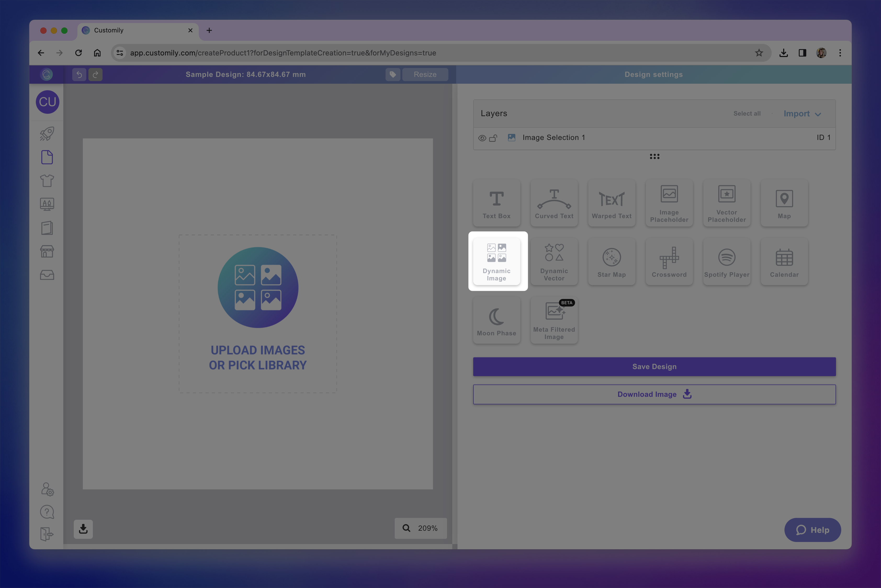Add a Dynamic Image element
The width and height of the screenshot is (881, 588).
tap(496, 261)
